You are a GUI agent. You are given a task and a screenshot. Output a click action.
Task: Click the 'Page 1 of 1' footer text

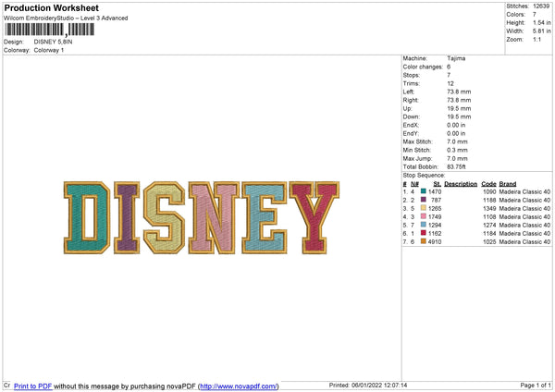click(536, 385)
